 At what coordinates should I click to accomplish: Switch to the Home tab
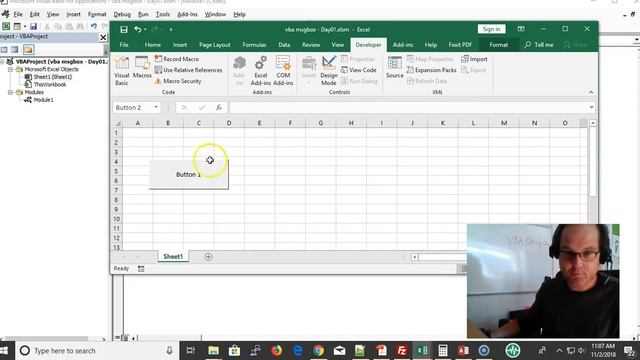pos(153,44)
